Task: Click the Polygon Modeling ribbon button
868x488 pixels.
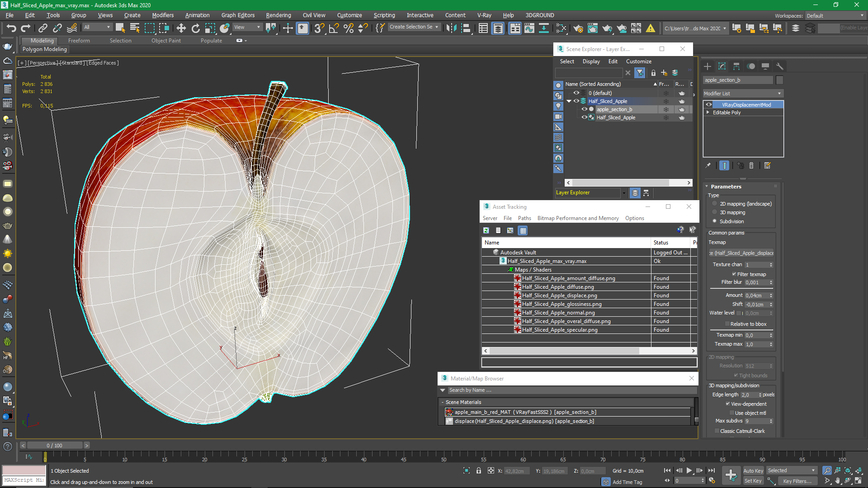Action: click(x=45, y=49)
